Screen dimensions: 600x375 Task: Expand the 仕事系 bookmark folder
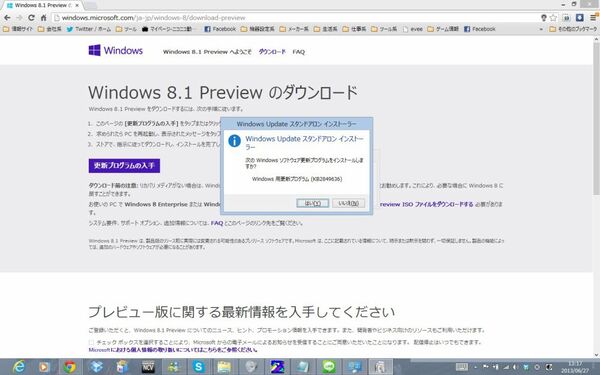coord(354,29)
